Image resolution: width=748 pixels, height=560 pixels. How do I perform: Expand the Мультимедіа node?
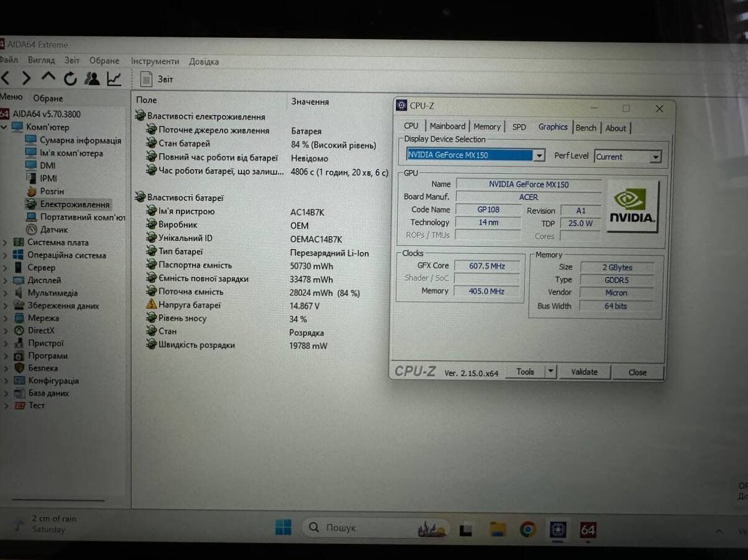(x=5, y=293)
